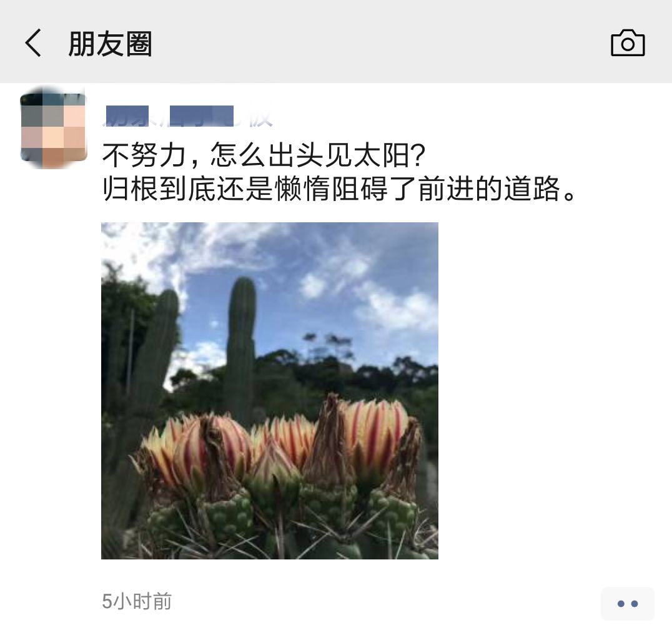Click the empty gray header bar area
Screen dimensions: 672x625
click(382, 43)
